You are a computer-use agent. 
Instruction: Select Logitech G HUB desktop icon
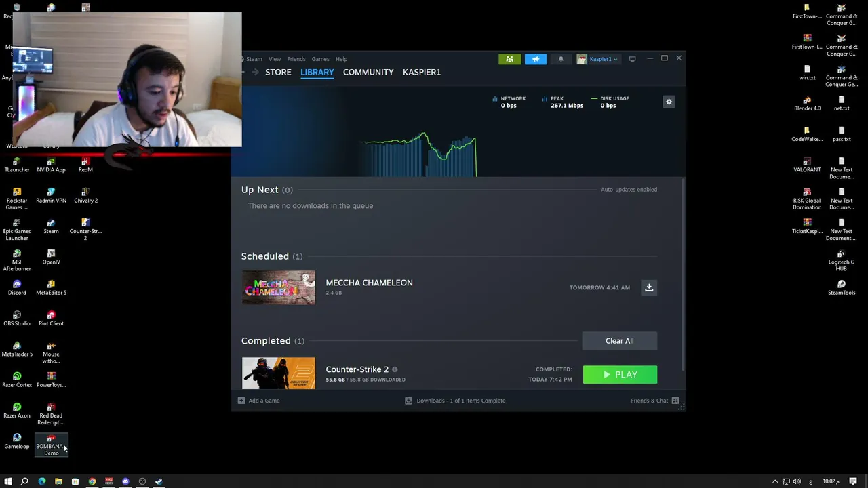(842, 260)
